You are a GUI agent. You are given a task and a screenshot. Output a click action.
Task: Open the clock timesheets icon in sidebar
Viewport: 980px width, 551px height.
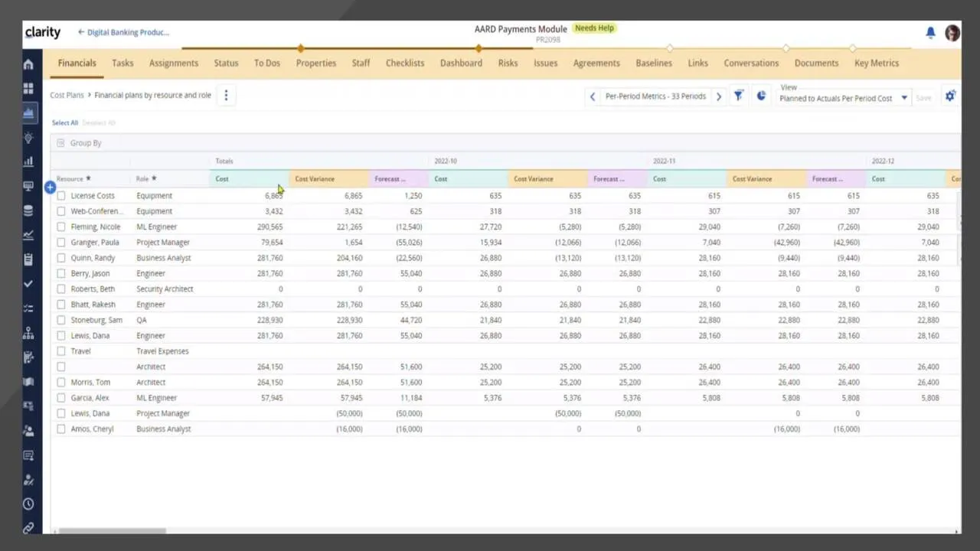pyautogui.click(x=28, y=504)
